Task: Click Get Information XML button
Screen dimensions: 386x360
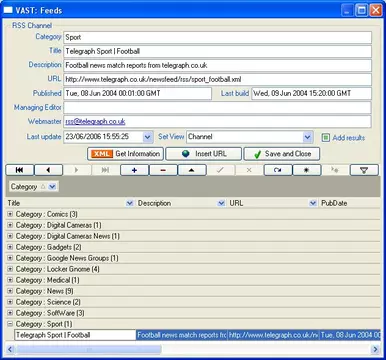Action: (125, 154)
